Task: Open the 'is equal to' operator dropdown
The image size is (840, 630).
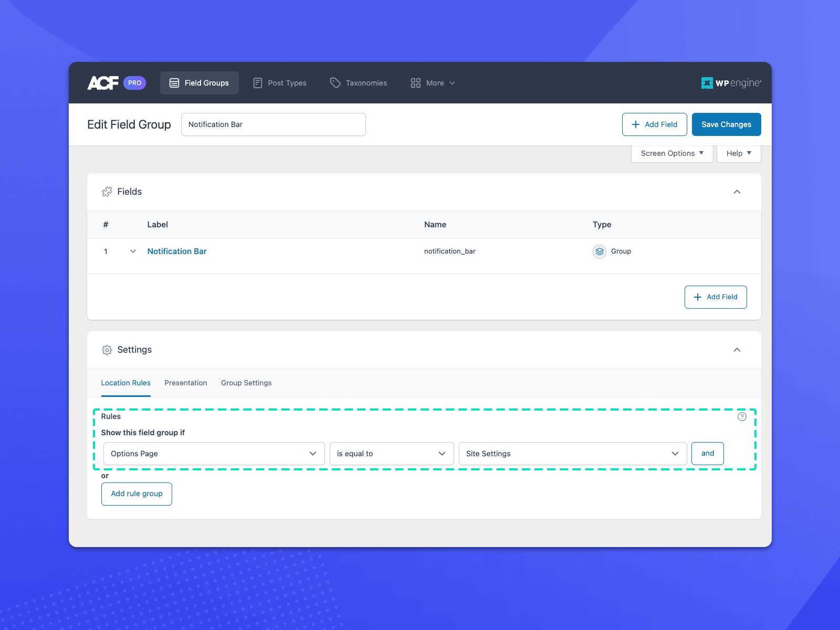Action: click(391, 454)
